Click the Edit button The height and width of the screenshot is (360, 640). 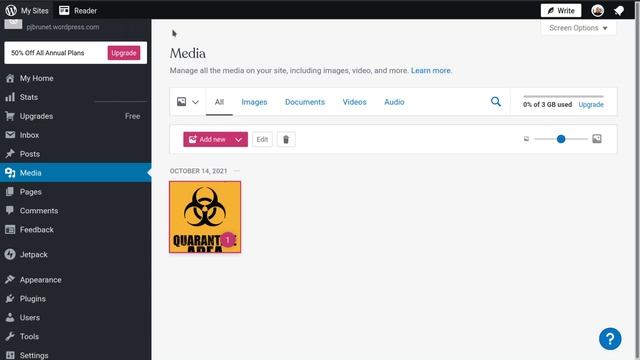(x=262, y=139)
